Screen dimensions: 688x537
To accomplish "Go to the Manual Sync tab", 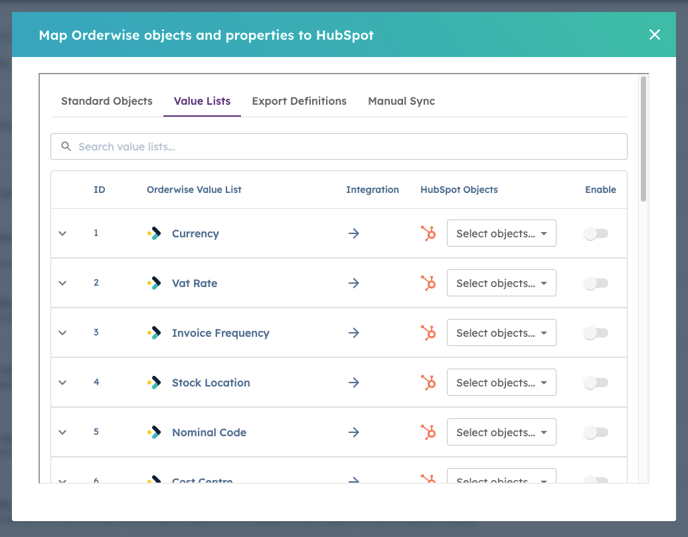I will (x=401, y=101).
